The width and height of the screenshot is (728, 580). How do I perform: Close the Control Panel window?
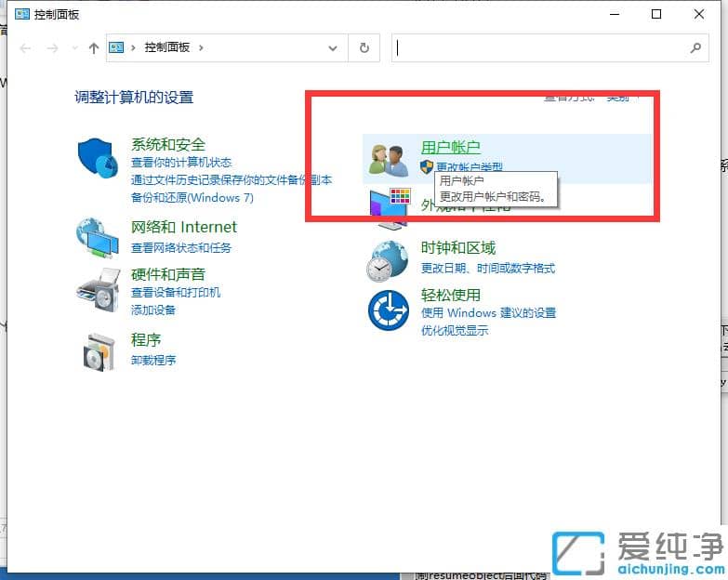pos(699,14)
